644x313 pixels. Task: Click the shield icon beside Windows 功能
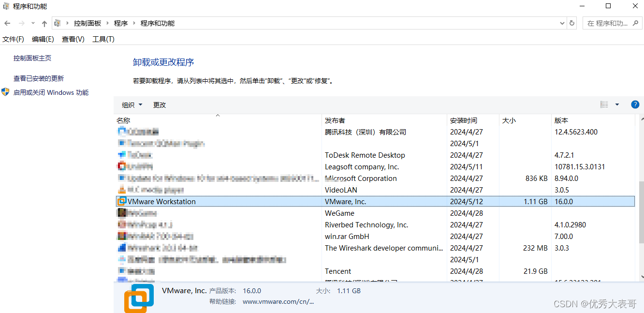[x=6, y=92]
